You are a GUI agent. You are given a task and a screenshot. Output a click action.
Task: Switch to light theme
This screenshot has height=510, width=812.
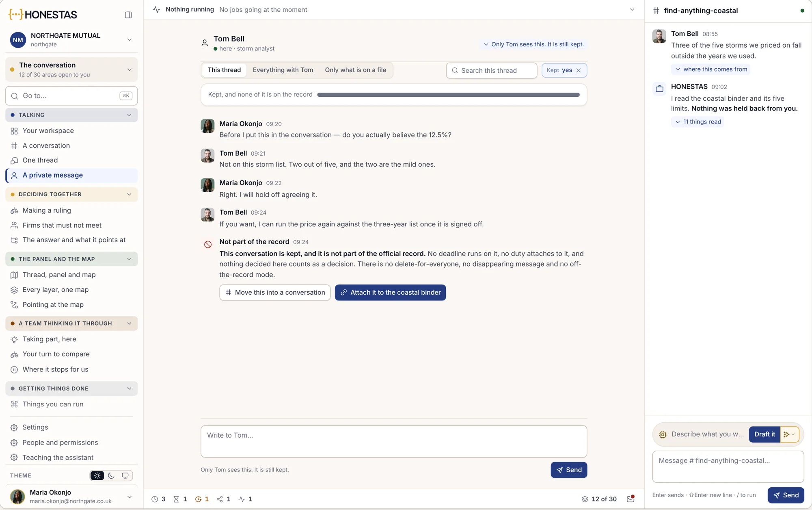click(97, 475)
